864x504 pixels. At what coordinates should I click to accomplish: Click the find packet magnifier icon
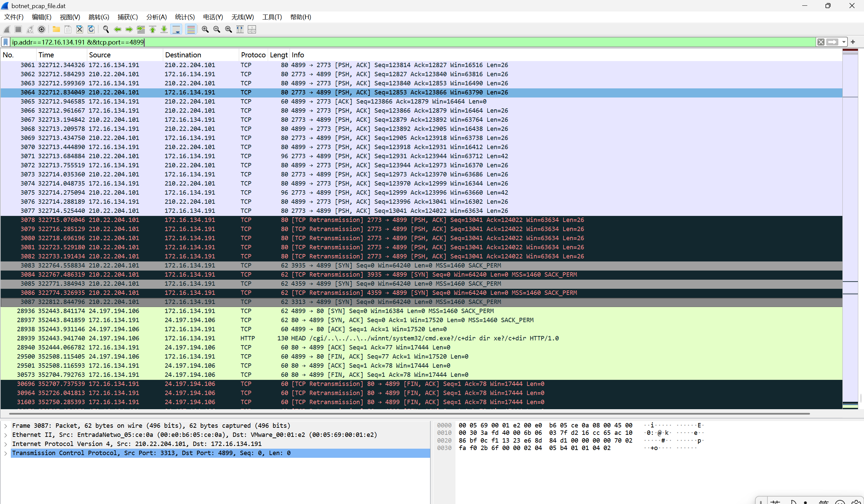click(106, 29)
